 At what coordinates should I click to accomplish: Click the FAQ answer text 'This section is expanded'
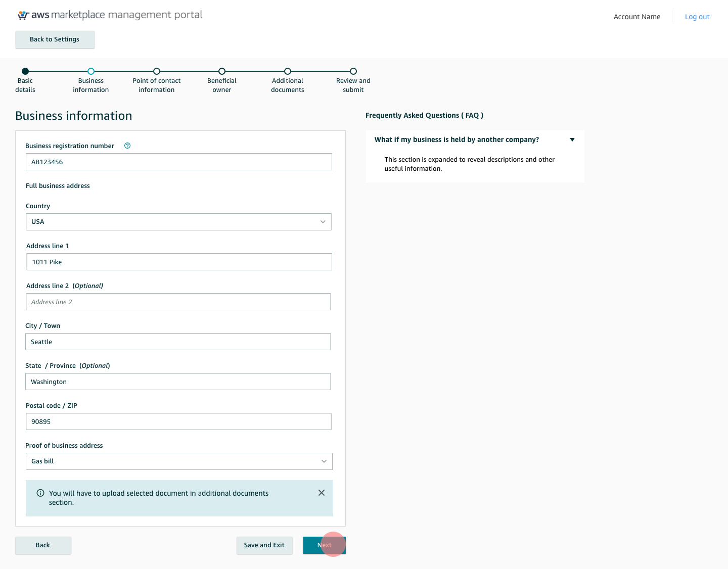[x=470, y=164]
